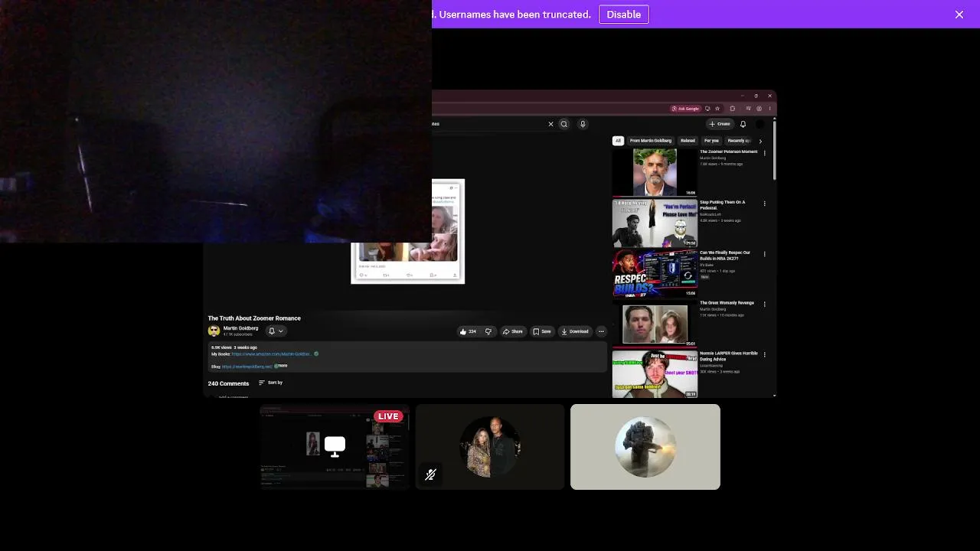Viewport: 980px width, 551px height.
Task: Click the YouTube search magnifier button
Action: click(564, 124)
